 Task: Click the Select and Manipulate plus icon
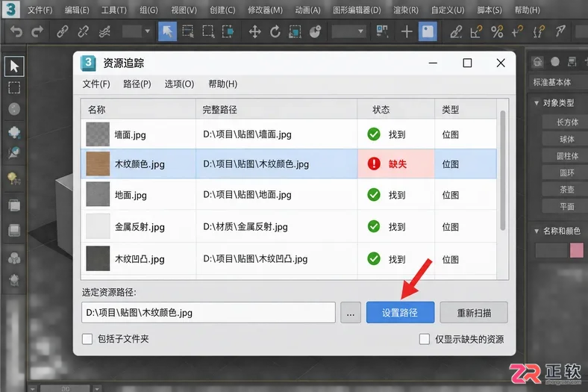pyautogui.click(x=407, y=31)
